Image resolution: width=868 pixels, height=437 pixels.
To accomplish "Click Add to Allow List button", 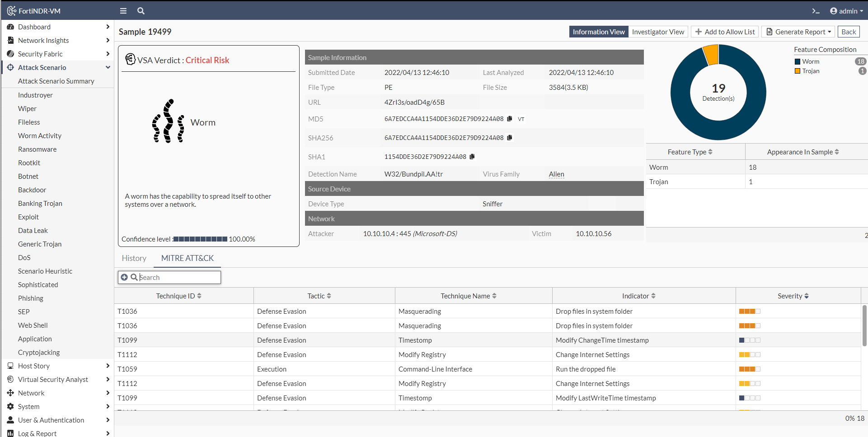I will [725, 32].
